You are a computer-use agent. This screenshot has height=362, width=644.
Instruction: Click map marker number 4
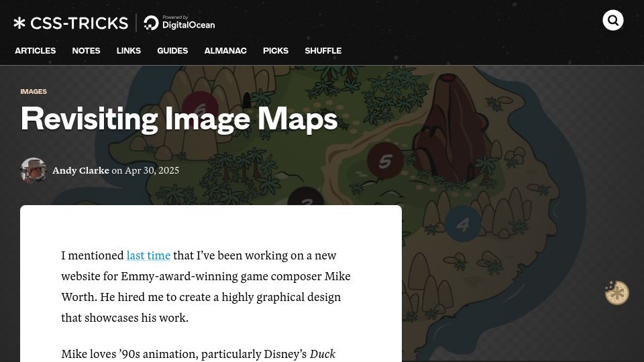[x=463, y=224]
